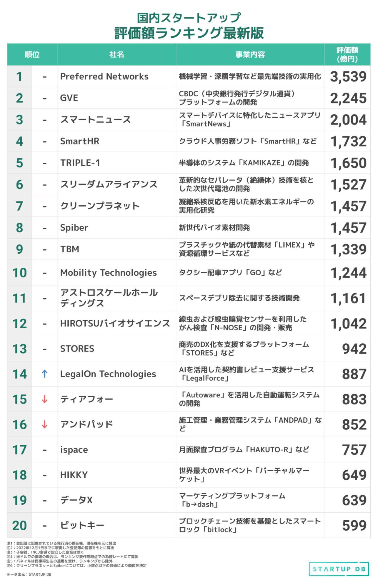The height and width of the screenshot is (588, 378).
Task: Select the 順位 column header
Action: click(32, 54)
